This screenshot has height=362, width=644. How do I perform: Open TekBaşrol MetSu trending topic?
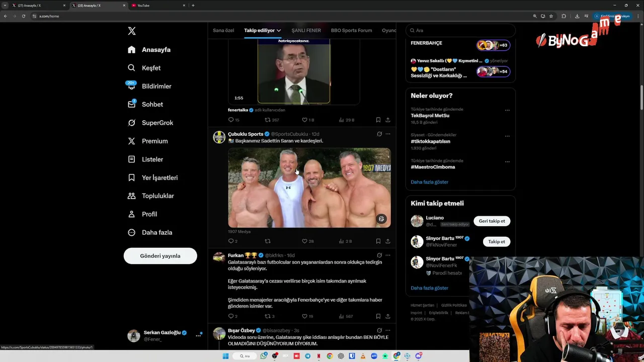point(430,116)
